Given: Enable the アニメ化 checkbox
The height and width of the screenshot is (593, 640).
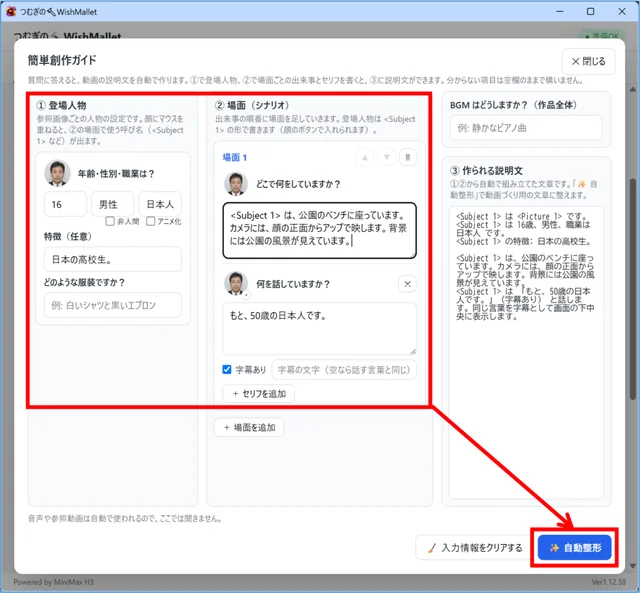Looking at the screenshot, I should click(151, 221).
